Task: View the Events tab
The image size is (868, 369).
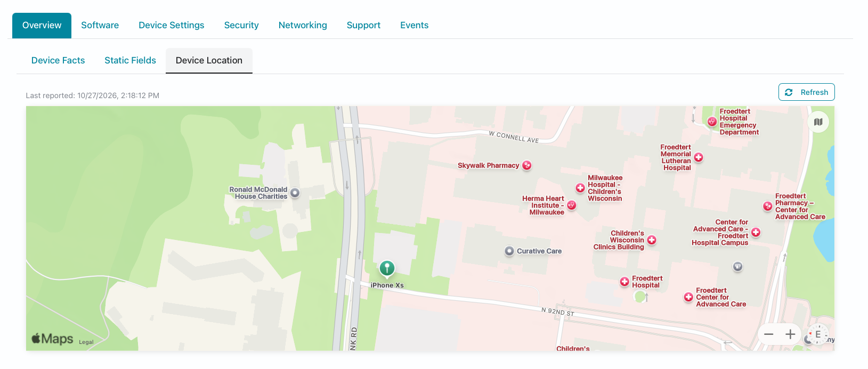Action: [414, 25]
